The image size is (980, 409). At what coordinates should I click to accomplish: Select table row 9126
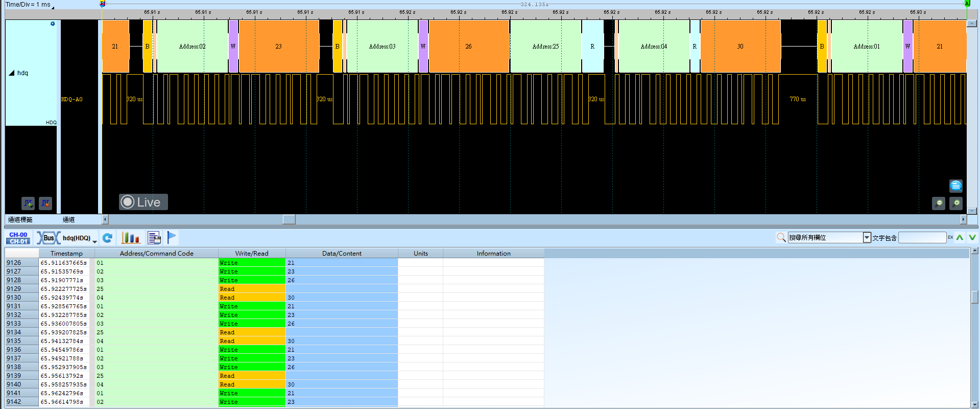[275, 263]
